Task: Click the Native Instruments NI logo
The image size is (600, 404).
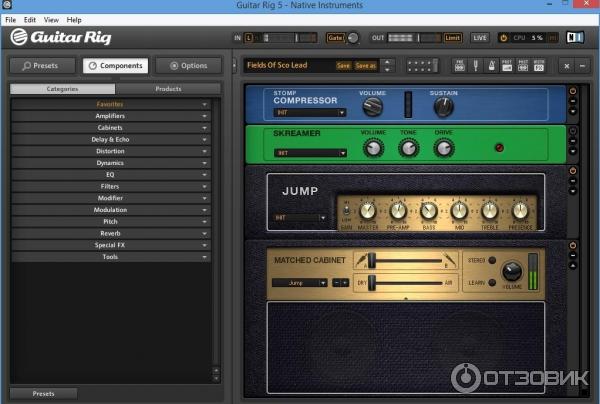Action: click(x=573, y=38)
